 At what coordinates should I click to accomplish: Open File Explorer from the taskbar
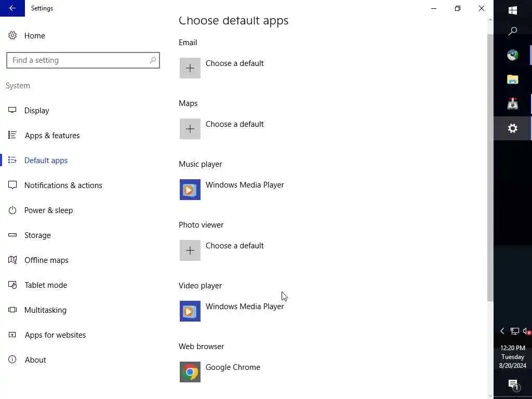[513, 79]
